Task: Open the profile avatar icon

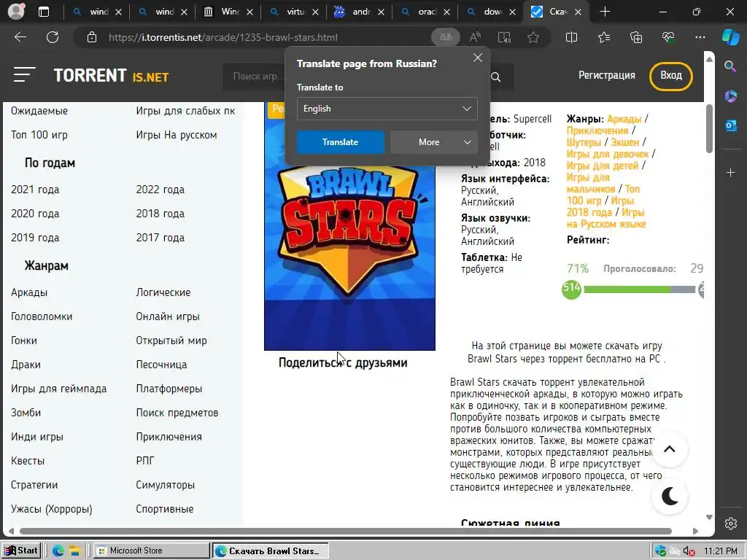Action: click(16, 12)
